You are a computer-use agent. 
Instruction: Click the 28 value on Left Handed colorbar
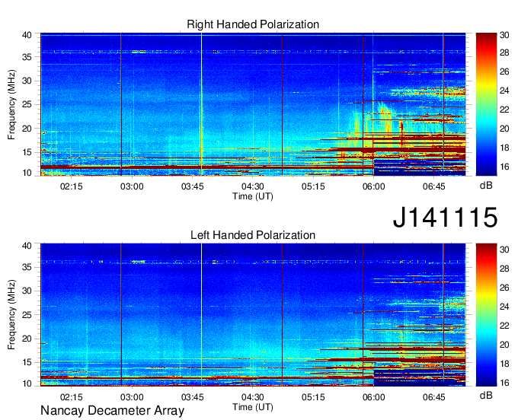[504, 269]
